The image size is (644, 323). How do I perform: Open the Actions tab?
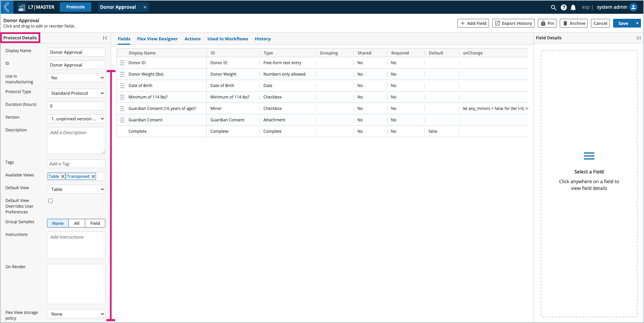(193, 39)
